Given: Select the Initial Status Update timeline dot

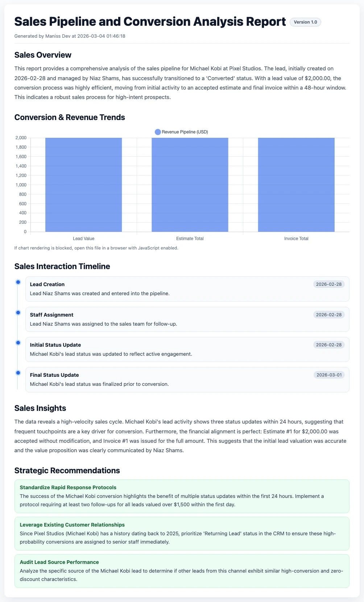Looking at the screenshot, I should (x=18, y=343).
